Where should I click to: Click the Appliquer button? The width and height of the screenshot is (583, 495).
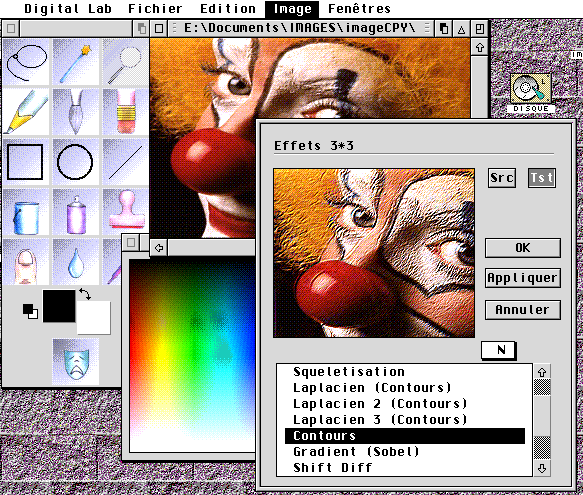click(x=523, y=278)
